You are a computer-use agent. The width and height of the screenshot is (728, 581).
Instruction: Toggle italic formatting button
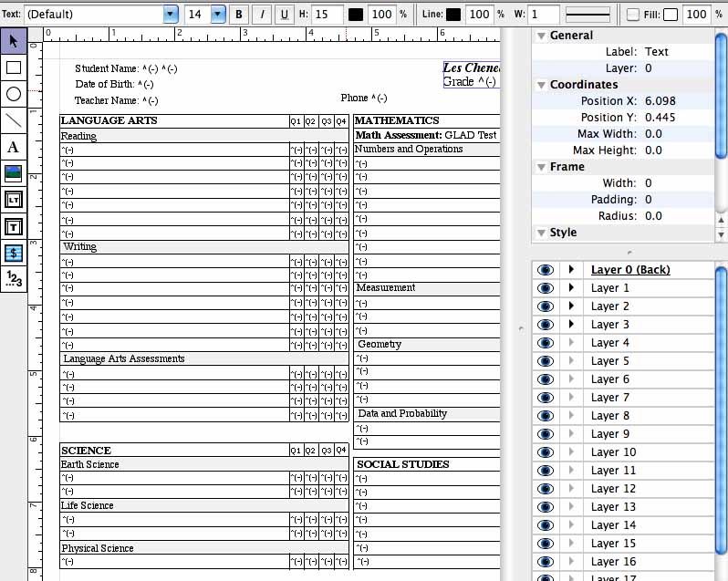262,15
